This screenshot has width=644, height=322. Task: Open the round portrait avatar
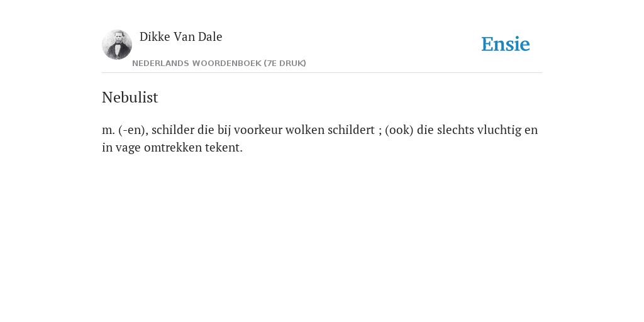[x=117, y=45]
